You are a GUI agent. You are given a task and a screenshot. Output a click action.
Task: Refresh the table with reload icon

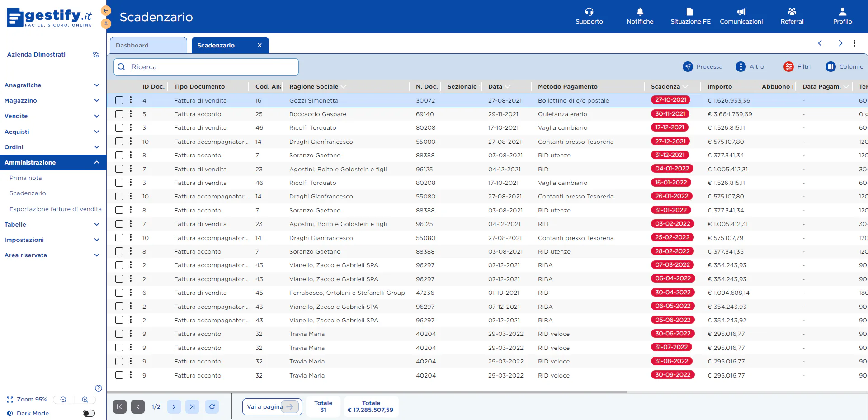(x=212, y=406)
